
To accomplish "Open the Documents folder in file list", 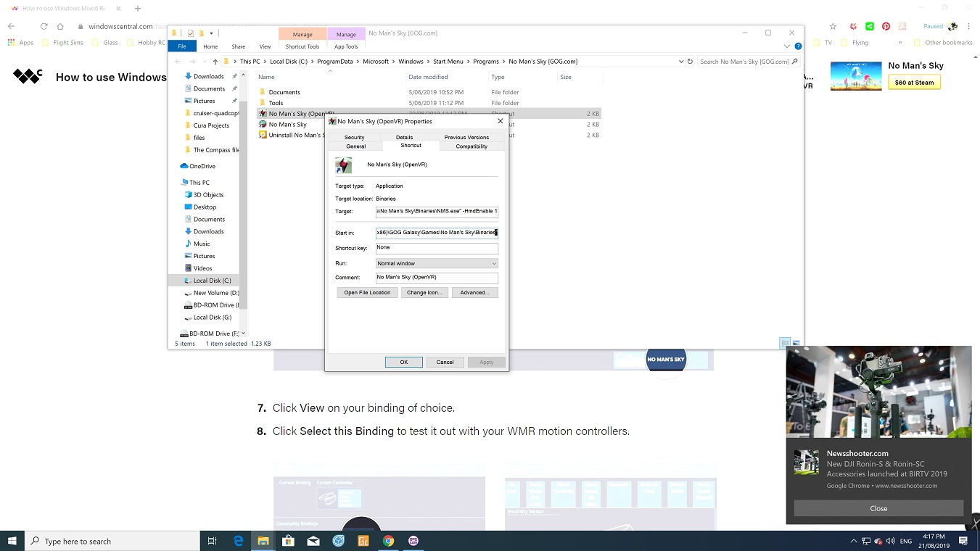I will click(284, 92).
